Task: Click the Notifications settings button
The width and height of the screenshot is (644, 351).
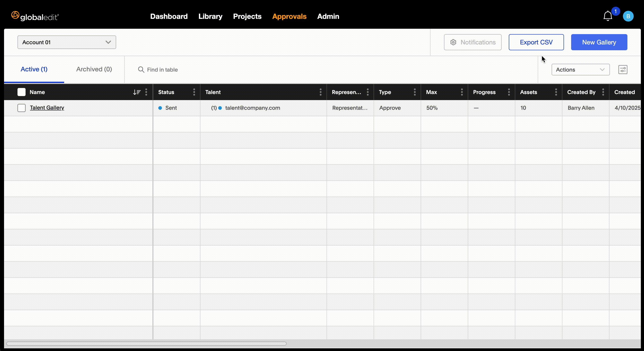Action: tap(472, 42)
